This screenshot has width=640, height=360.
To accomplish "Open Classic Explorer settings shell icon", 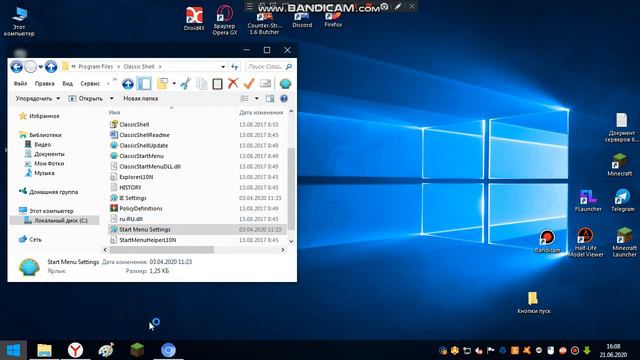I will click(x=285, y=84).
